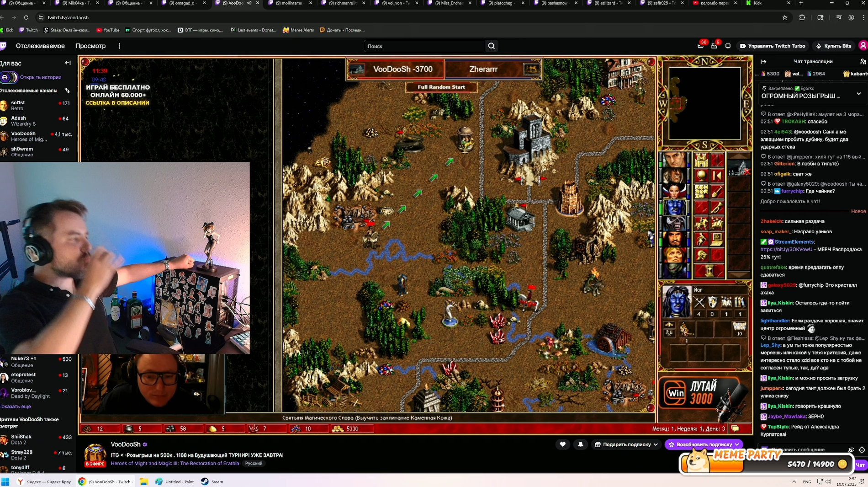Open the pink user avatar menu
Screen dimensions: 868x487
863,46
